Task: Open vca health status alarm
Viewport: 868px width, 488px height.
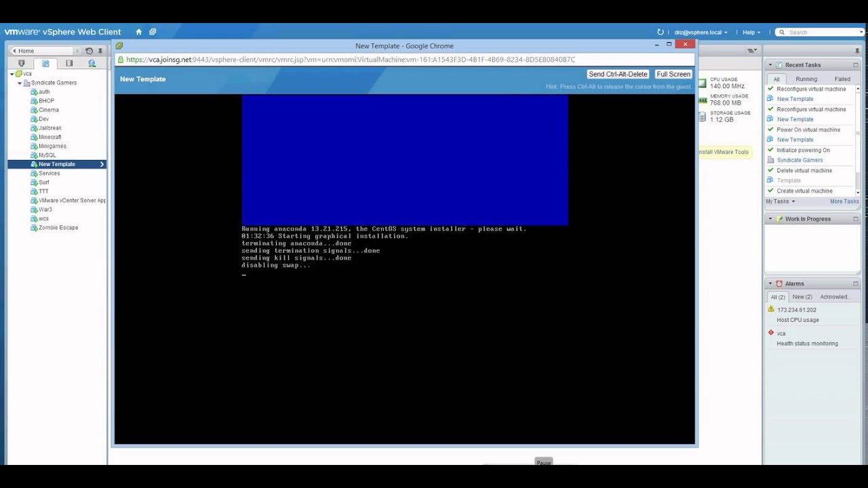Action: pyautogui.click(x=781, y=333)
